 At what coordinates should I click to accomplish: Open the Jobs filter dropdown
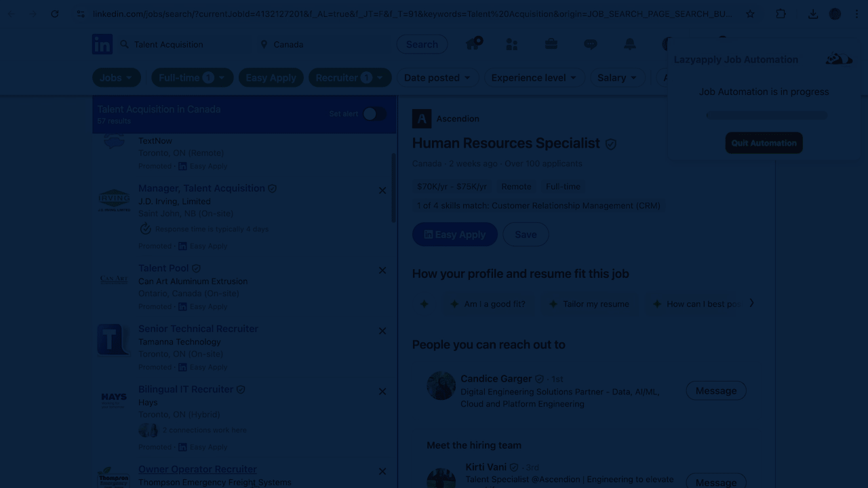pos(117,77)
